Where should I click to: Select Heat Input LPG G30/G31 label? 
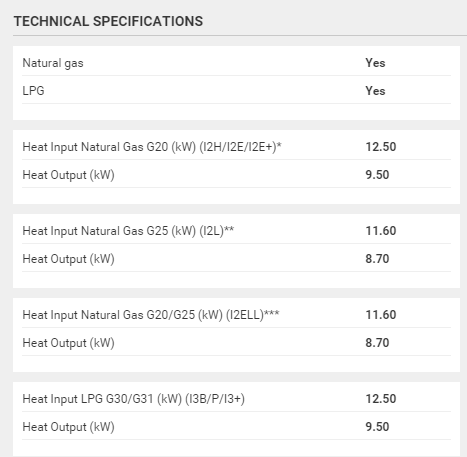134,399
